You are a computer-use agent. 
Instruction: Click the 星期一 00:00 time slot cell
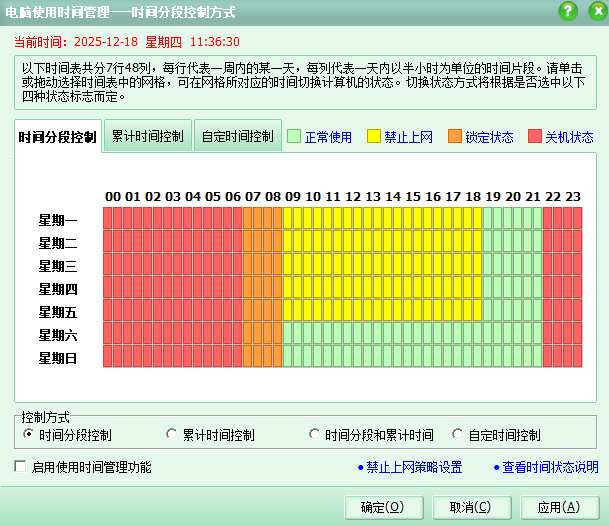point(108,219)
